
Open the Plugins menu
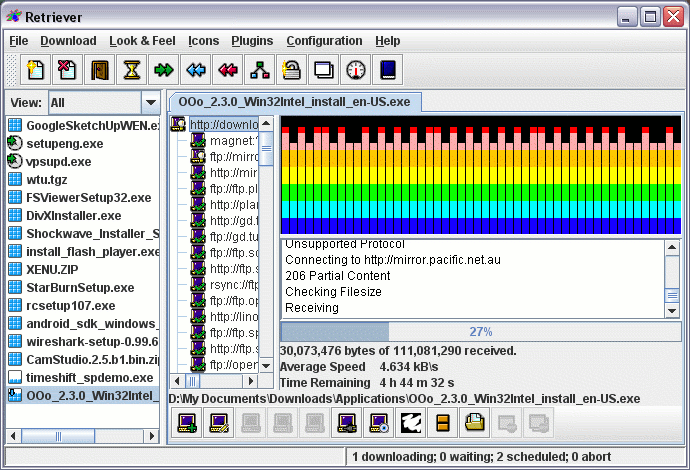[252, 41]
